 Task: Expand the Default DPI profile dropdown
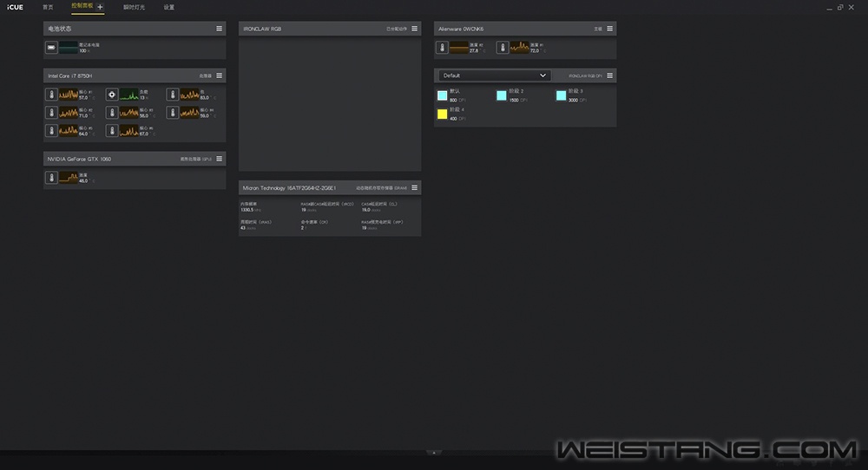point(495,75)
